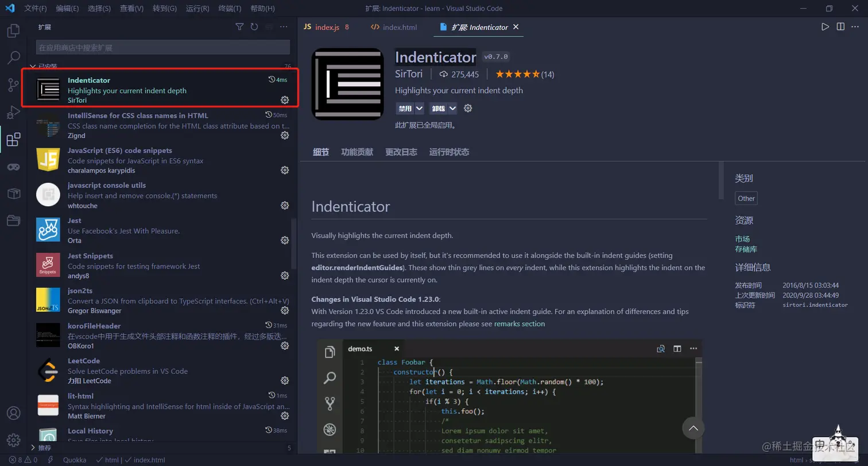The image size is (868, 466).
Task: Open manage gear for koroFileHeader row
Action: click(285, 345)
